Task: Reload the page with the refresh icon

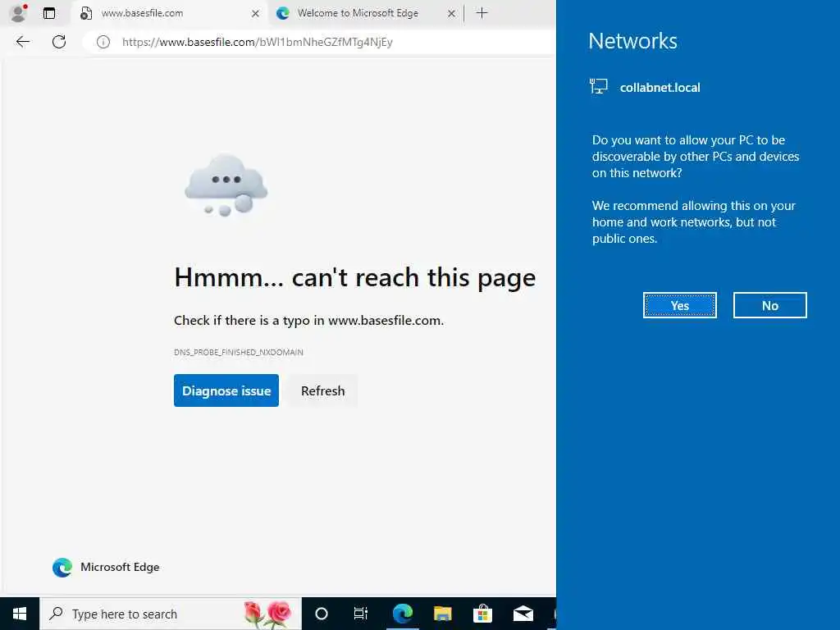Action: point(59,42)
